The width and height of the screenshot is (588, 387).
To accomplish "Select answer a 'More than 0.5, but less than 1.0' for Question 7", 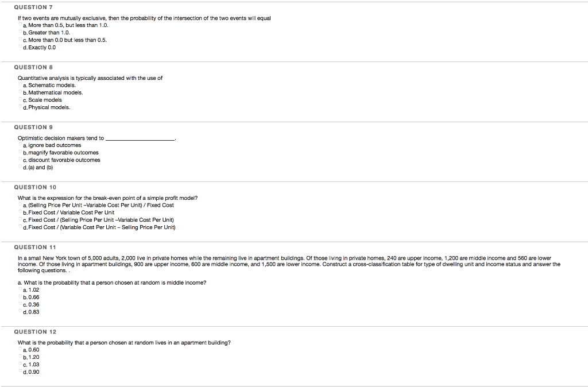I will click(x=19, y=25).
